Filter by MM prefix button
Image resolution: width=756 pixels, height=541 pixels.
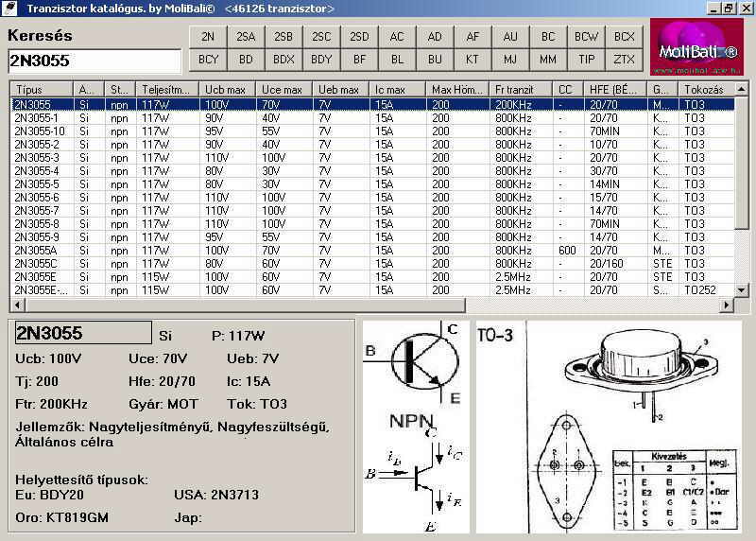(548, 60)
